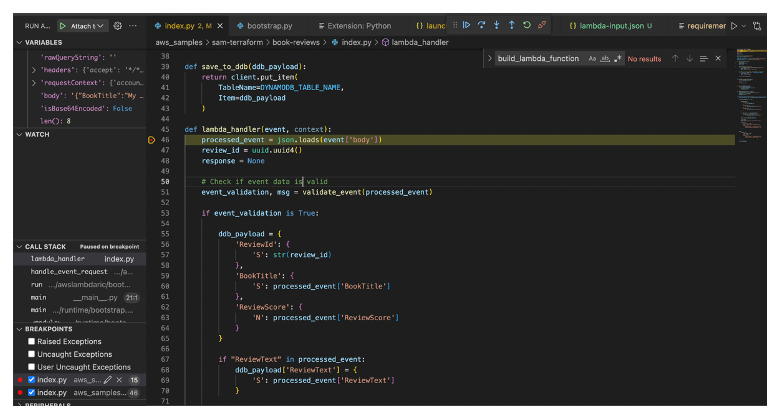Enable Raised Exceptions breakpoint checkbox
The width and height of the screenshot is (780, 416).
(x=31, y=341)
